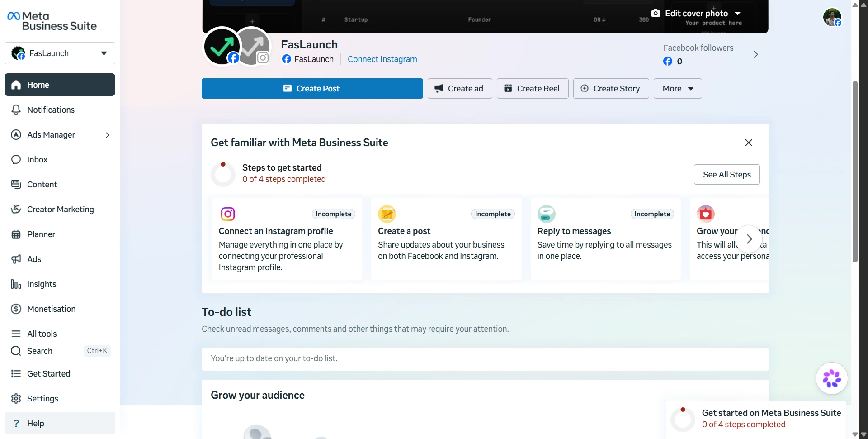
Task: Click the Instagram icon on the Connect card
Action: (x=228, y=214)
